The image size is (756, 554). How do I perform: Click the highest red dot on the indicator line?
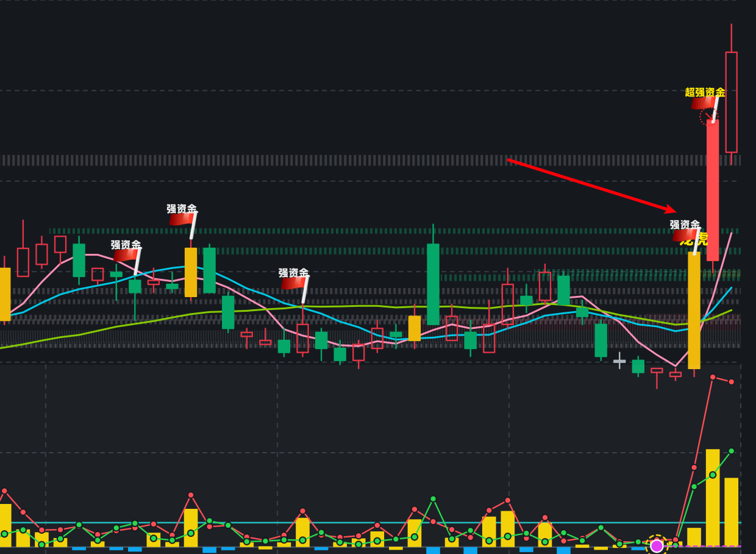click(713, 377)
